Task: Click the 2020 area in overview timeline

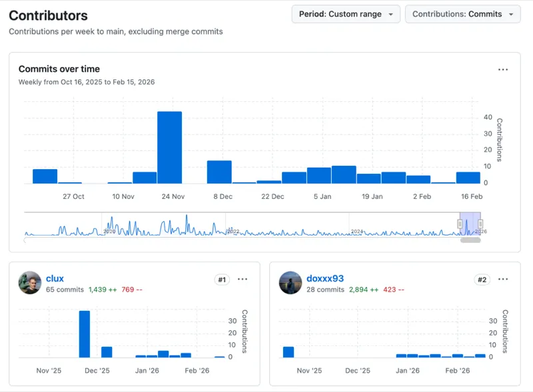Action: click(110, 231)
